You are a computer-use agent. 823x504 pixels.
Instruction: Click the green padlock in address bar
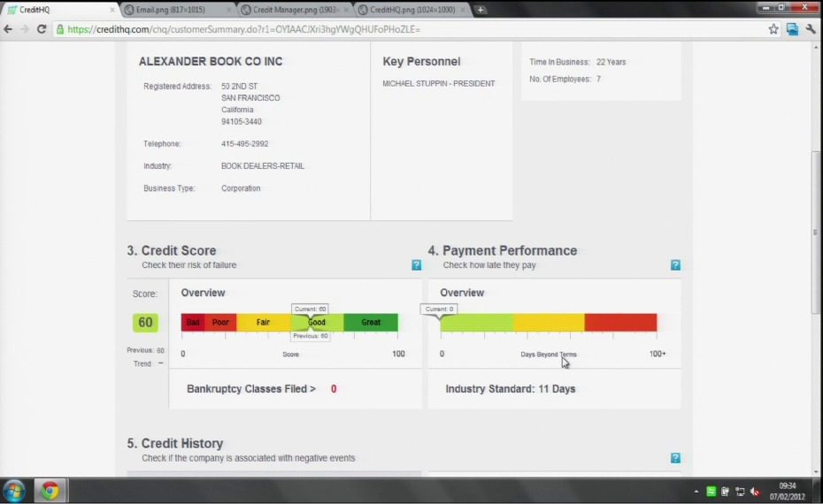[x=60, y=29]
